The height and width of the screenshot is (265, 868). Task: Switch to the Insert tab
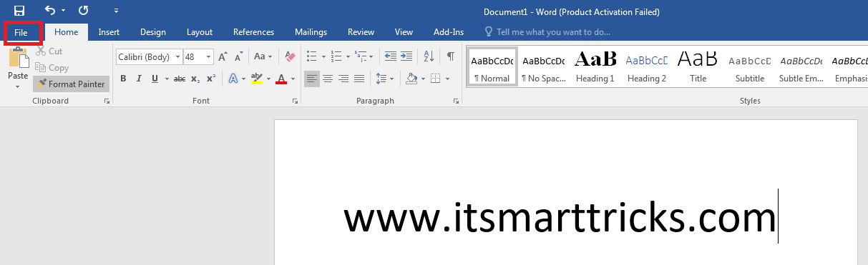tap(109, 32)
